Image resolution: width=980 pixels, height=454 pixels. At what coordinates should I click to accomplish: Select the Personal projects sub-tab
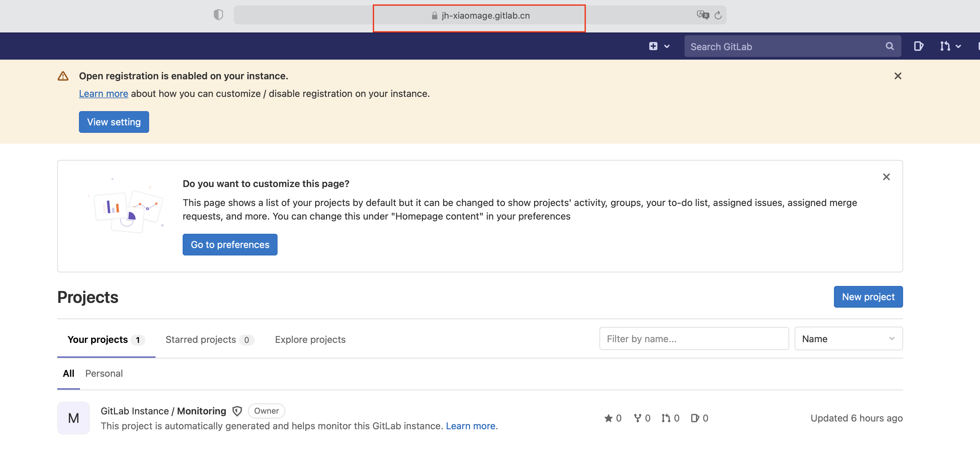point(104,373)
